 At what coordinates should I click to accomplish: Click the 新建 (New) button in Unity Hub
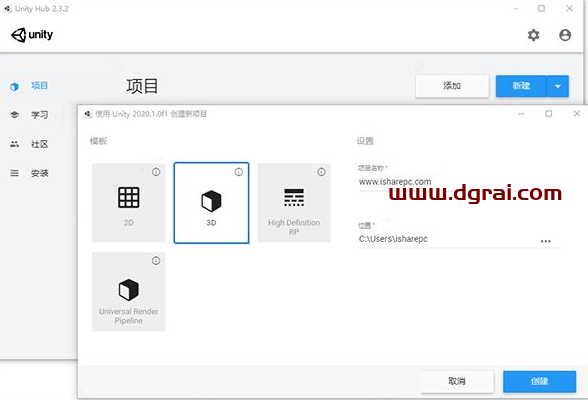point(521,86)
